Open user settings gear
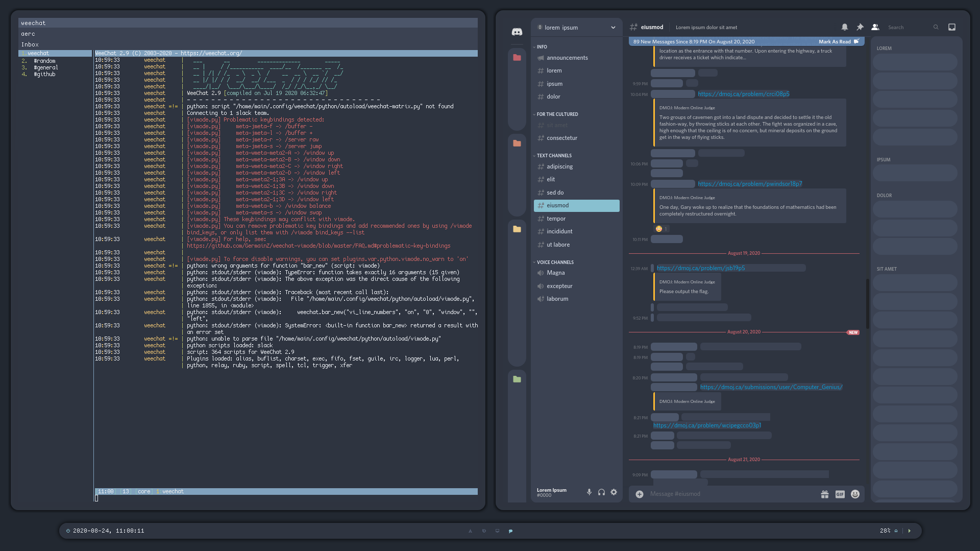Image resolution: width=980 pixels, height=551 pixels. click(x=614, y=492)
